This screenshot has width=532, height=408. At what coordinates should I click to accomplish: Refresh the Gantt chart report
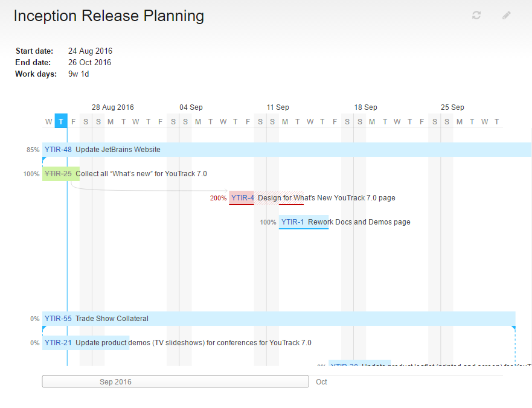(476, 15)
